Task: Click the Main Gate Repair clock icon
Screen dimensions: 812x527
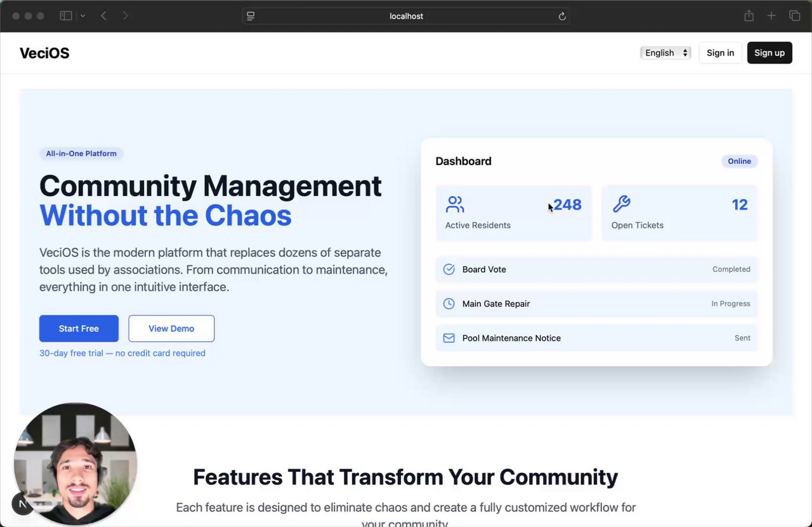Action: pos(449,304)
